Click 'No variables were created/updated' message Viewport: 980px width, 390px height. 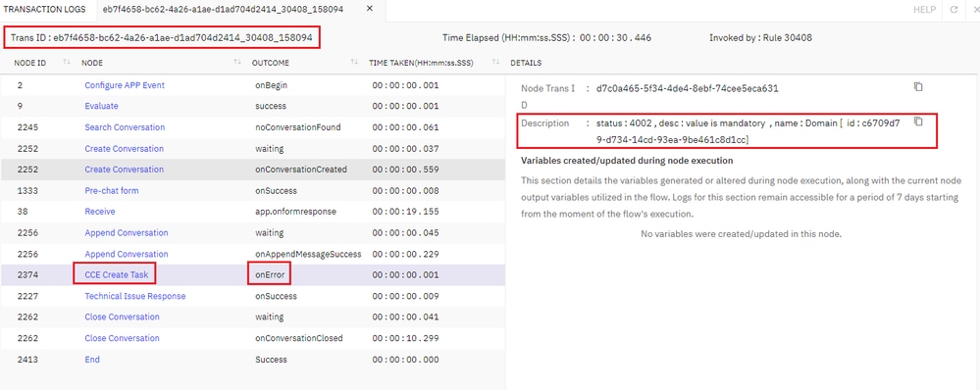pos(742,234)
